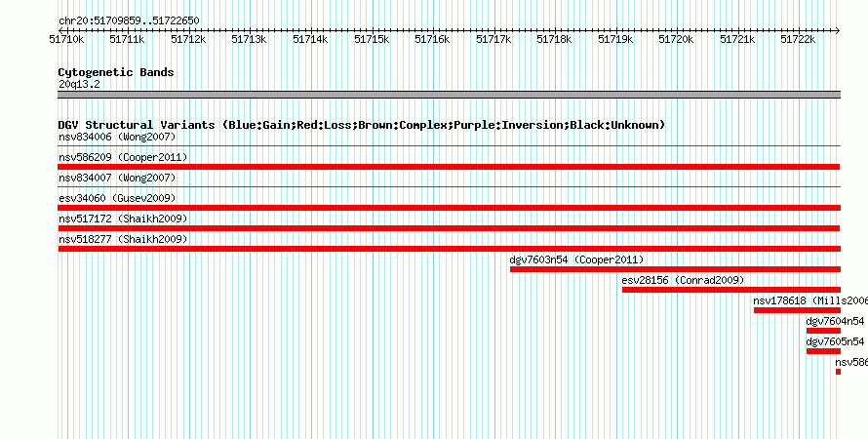Image resolution: width=868 pixels, height=439 pixels.
Task: Click the 51711k ruler label
Action: (128, 39)
